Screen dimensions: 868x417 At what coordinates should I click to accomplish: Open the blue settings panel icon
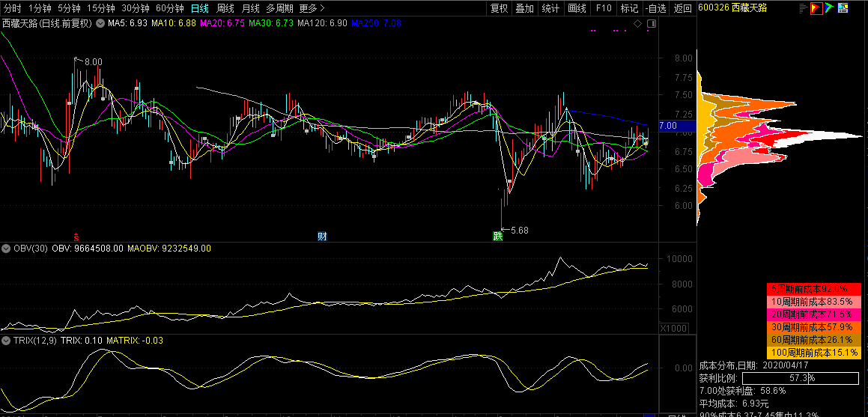tap(843, 7)
